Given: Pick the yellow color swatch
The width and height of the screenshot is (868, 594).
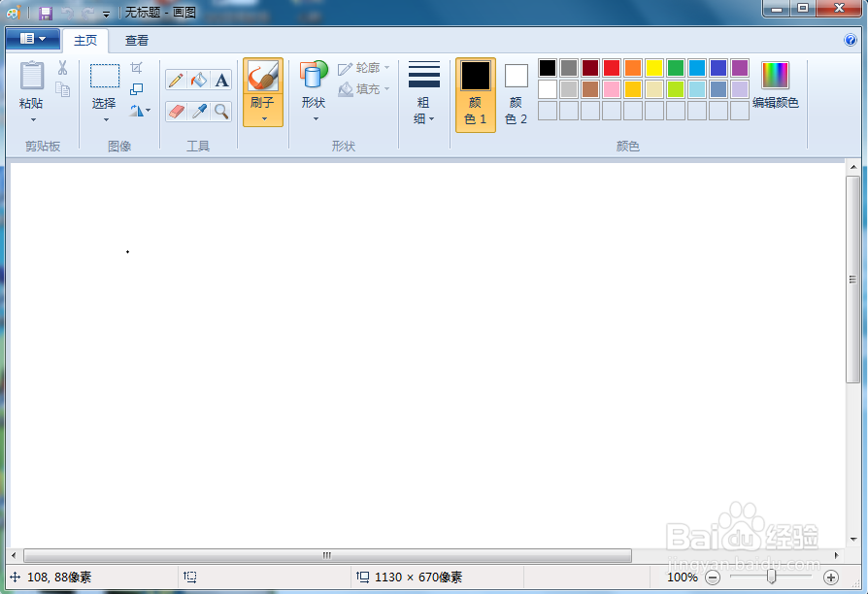Looking at the screenshot, I should (x=654, y=68).
